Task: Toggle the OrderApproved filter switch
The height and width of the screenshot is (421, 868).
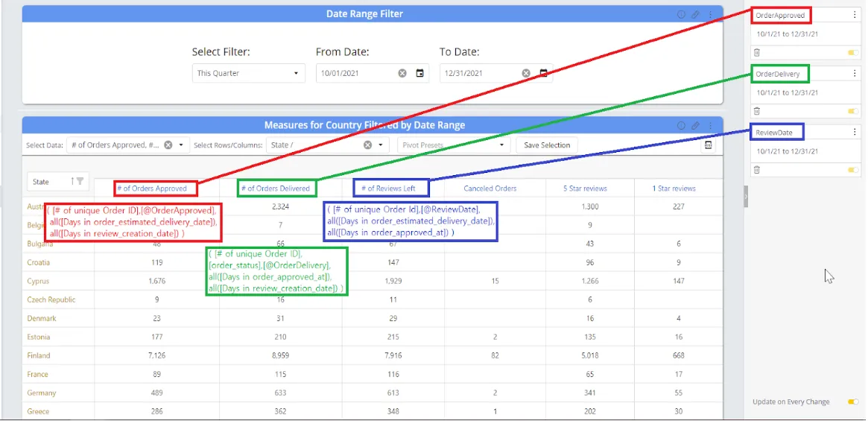Action: tap(853, 53)
